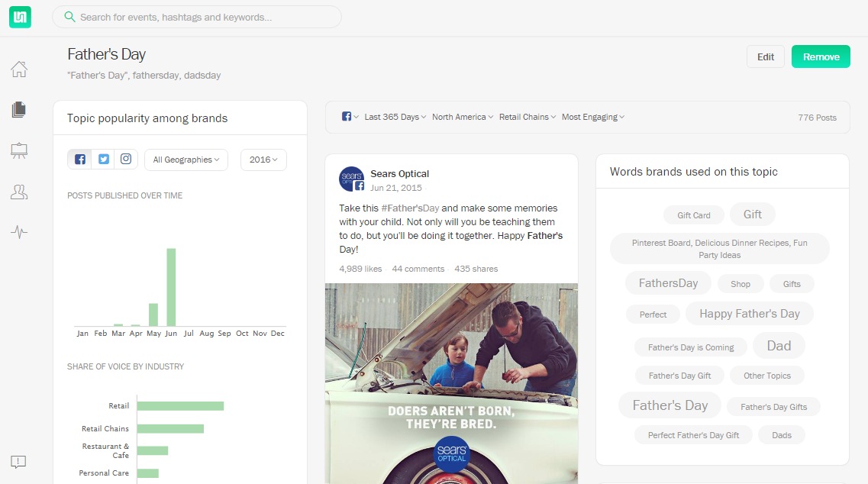Viewport: 868px width, 484px height.
Task: Click the #Father'sDay hashtag in post
Action: tap(410, 208)
